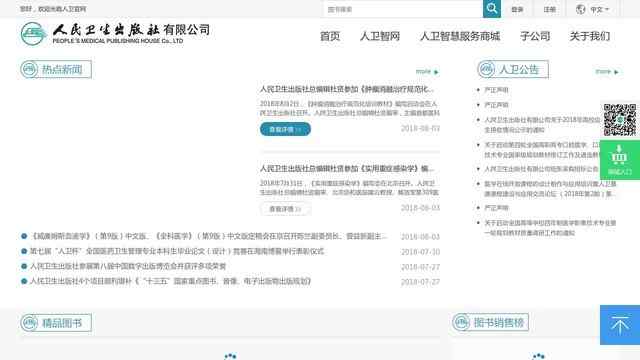Viewport: 640px width, 360px height.
Task: Click the globe language icon
Action: (580, 9)
